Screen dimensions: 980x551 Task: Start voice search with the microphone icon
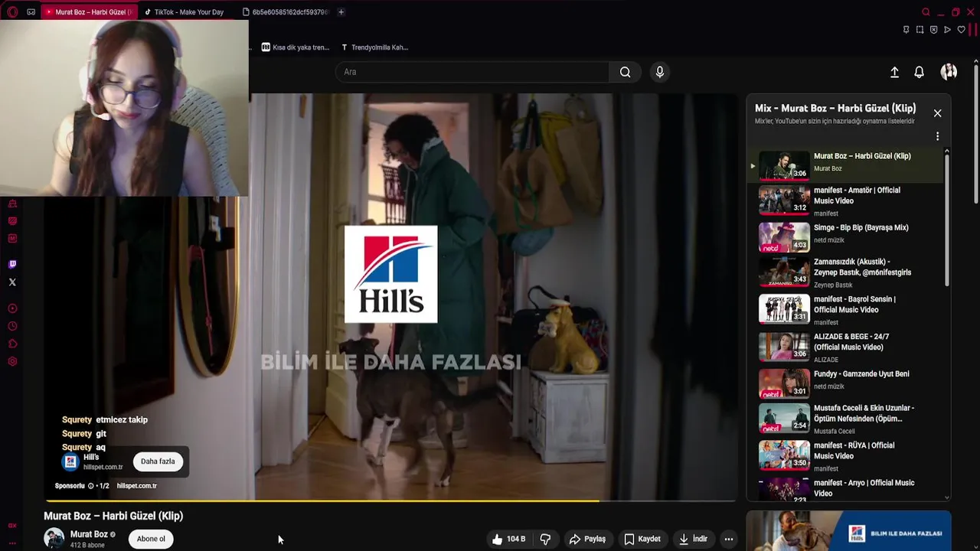click(x=660, y=72)
